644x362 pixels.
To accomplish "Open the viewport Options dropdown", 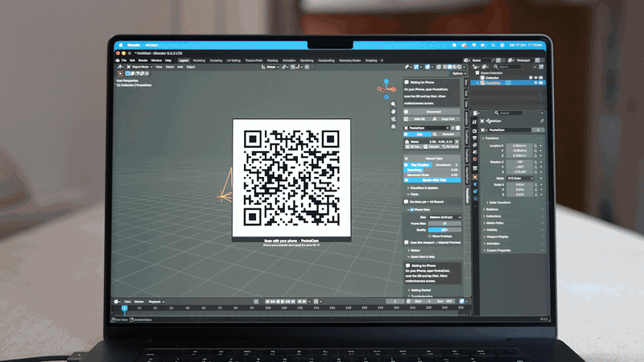I will 459,73.
